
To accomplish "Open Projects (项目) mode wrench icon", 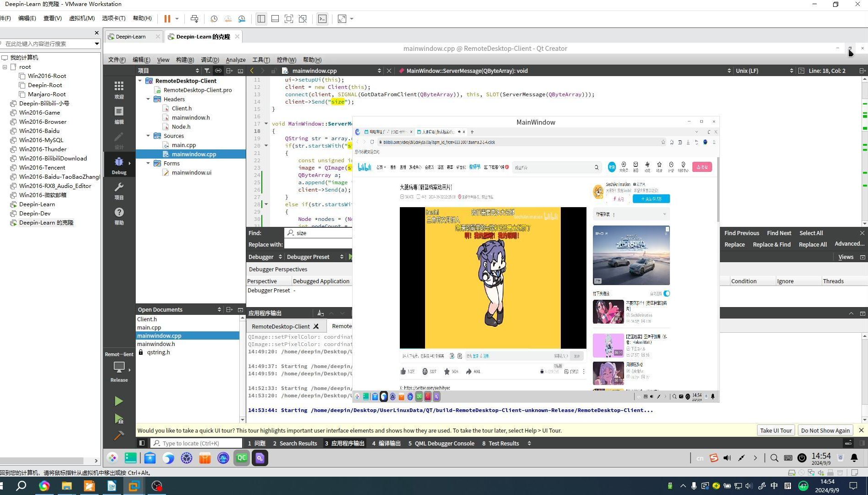I will click(x=119, y=190).
